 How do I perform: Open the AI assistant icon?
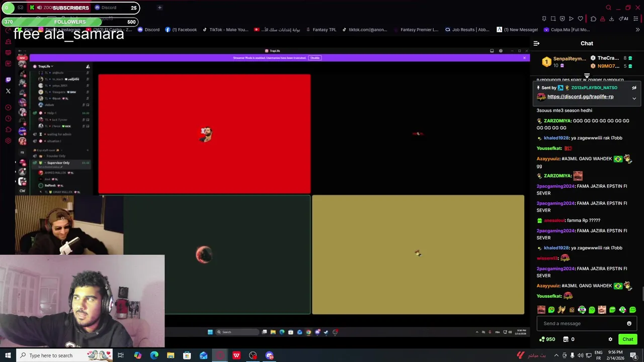624,19
